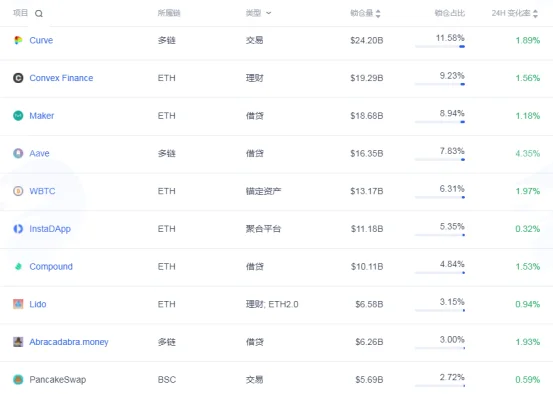
Task: Click the Curve project logo icon
Action: click(18, 40)
